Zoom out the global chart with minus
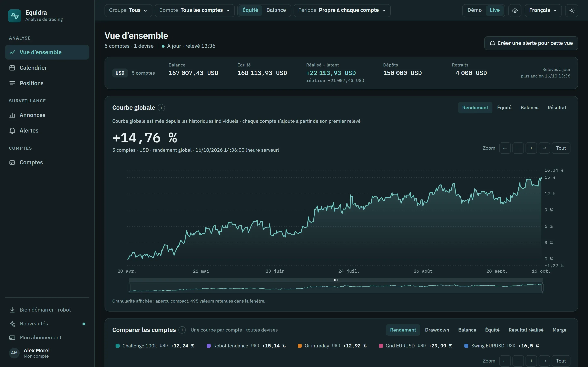Viewport: 588px width, 367px height. pos(518,148)
